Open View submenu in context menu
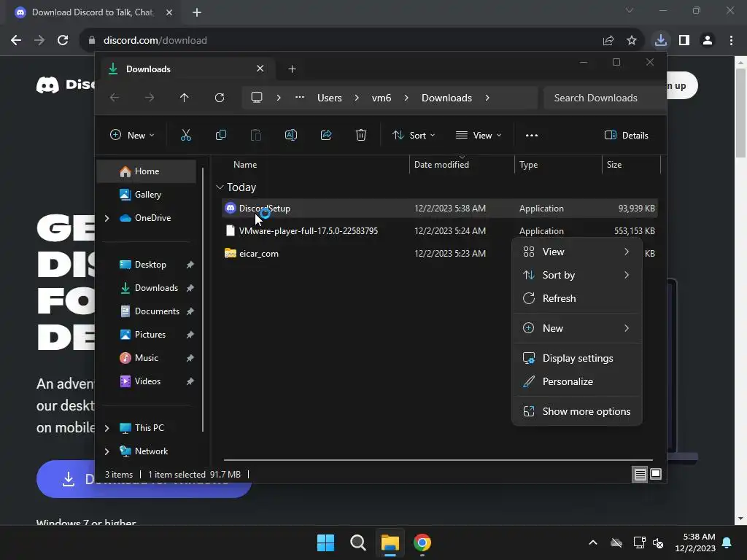The width and height of the screenshot is (747, 560). [576, 252]
